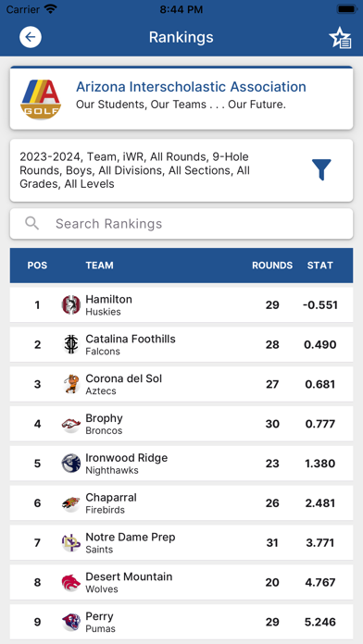Sort by the ROUNDS column header
This screenshot has height=644, width=363.
272,266
